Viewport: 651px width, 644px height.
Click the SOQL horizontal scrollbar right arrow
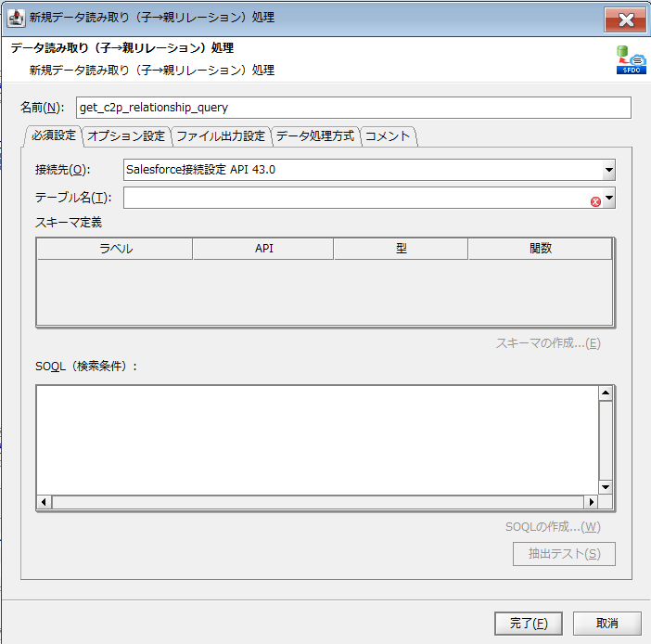(x=592, y=502)
